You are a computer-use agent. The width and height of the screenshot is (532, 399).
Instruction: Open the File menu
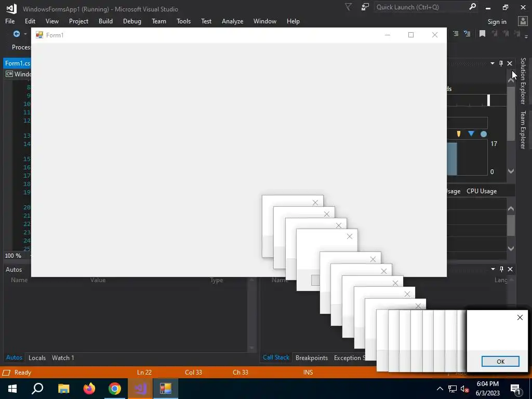[10, 21]
